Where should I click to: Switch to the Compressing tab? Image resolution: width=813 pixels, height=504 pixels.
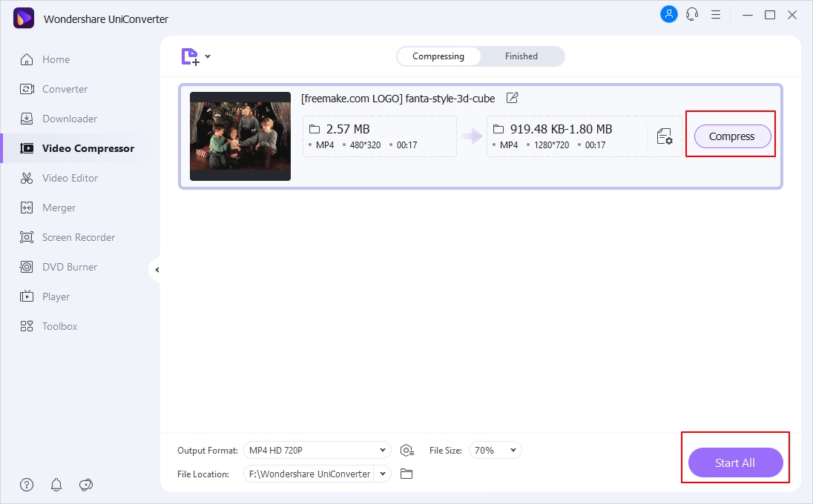click(x=438, y=56)
